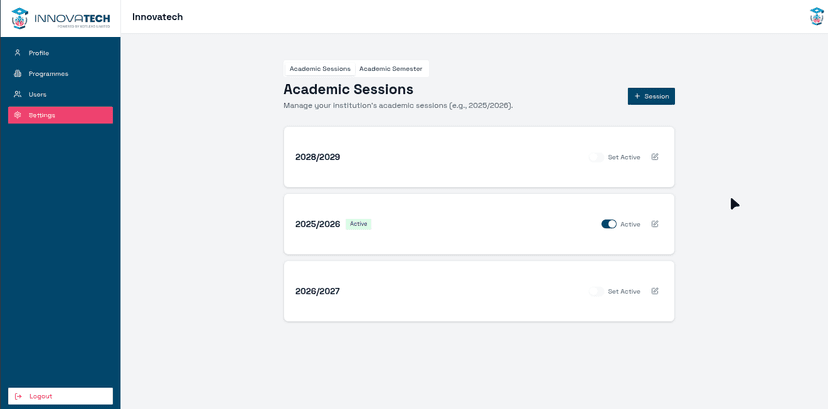
Task: Open the user avatar at top right
Action: coord(817,16)
